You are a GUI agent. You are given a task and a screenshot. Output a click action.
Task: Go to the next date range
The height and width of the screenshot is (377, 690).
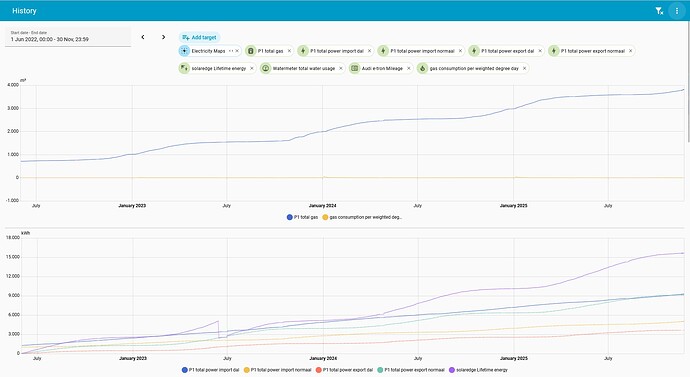coord(163,37)
